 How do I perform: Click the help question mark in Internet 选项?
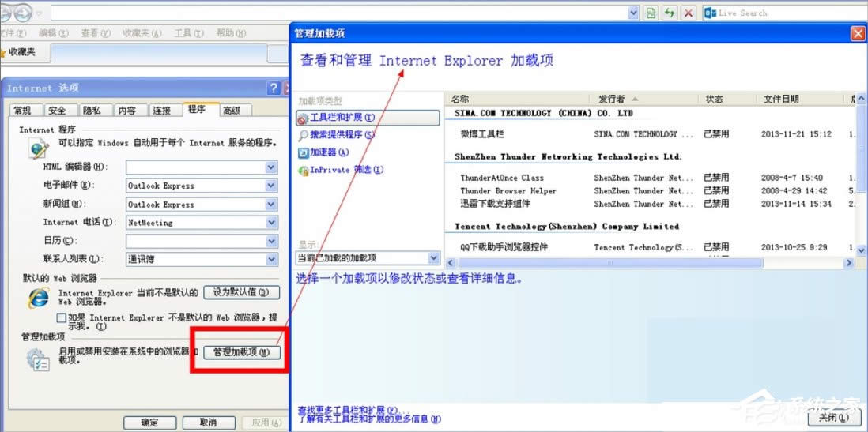pos(274,88)
